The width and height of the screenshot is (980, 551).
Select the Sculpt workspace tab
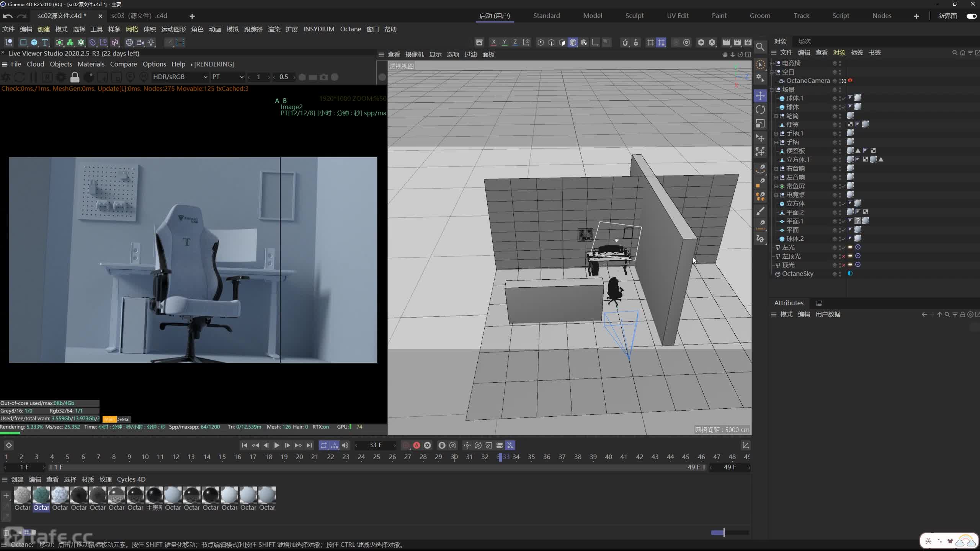(x=634, y=15)
